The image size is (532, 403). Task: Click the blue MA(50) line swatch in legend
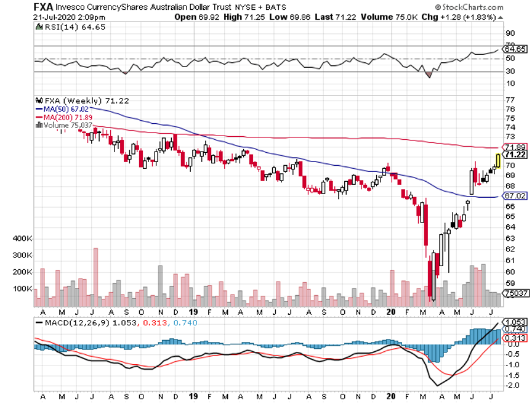point(39,109)
